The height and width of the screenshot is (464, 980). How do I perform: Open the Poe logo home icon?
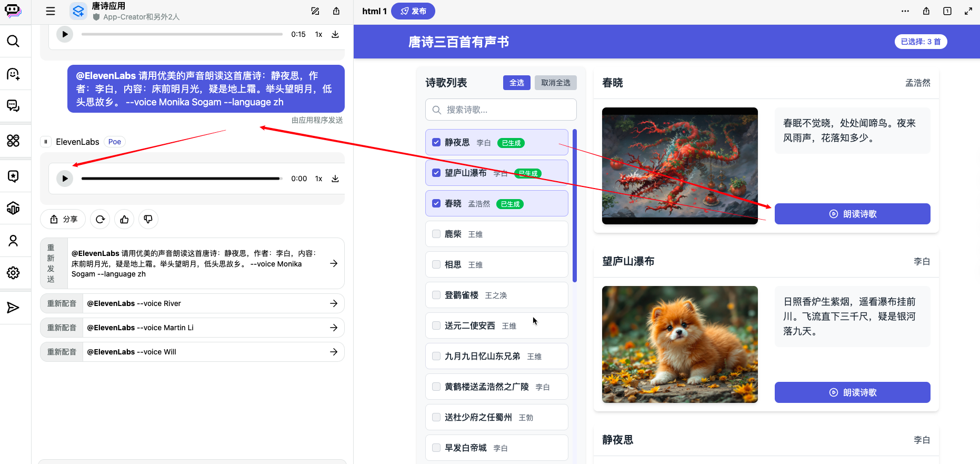pos(13,11)
